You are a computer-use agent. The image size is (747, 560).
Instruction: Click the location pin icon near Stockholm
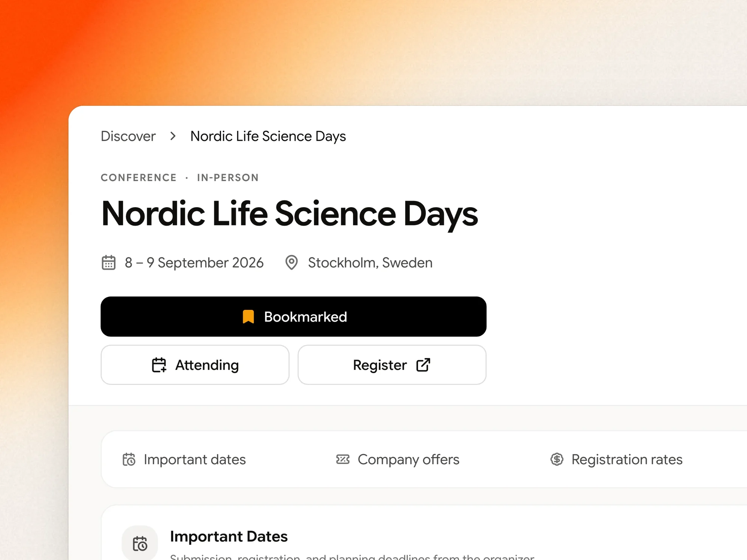[291, 262]
